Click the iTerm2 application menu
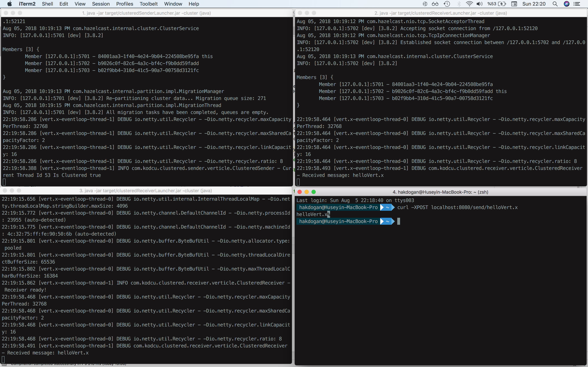 pyautogui.click(x=27, y=4)
